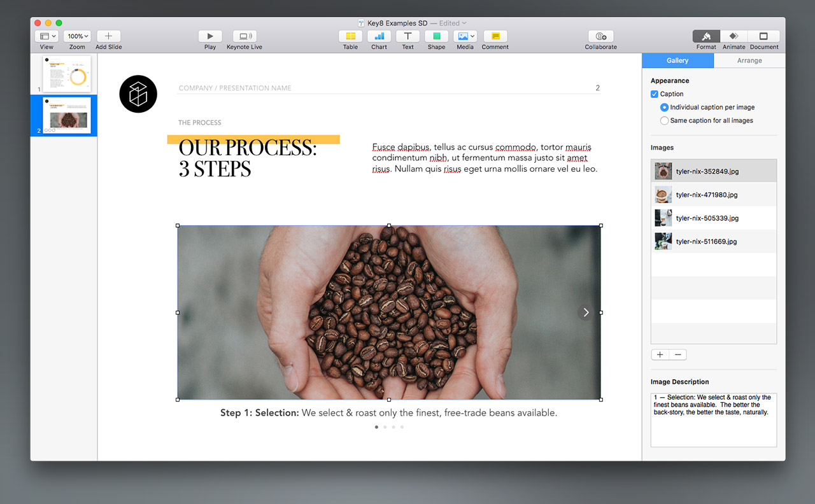The height and width of the screenshot is (504, 815).
Task: Uncheck the Caption checkbox
Action: [x=655, y=94]
